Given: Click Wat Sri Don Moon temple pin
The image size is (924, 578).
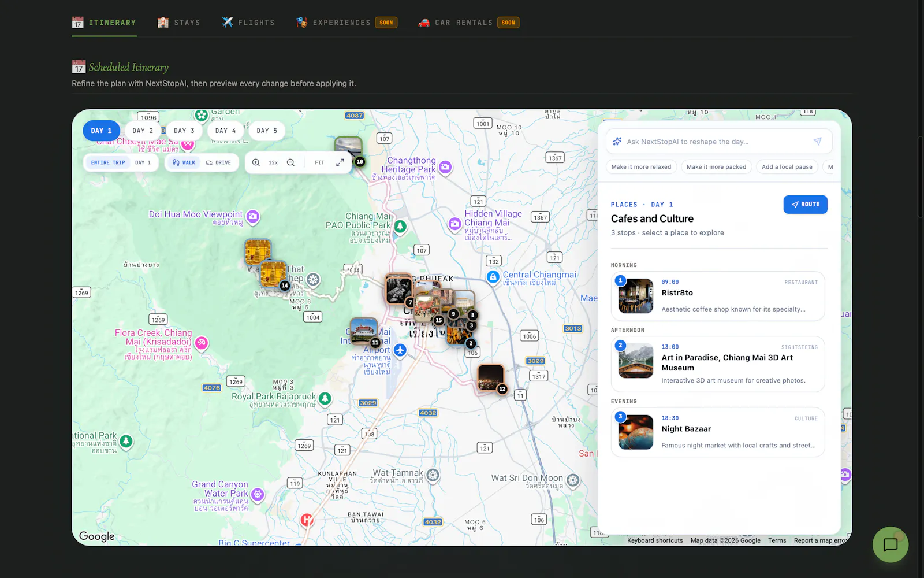Looking at the screenshot, I should [573, 480].
